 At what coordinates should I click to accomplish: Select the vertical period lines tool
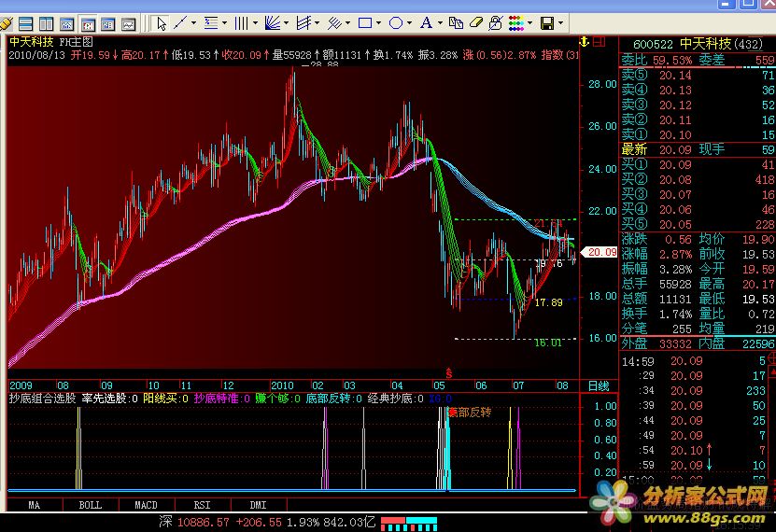coord(242,23)
